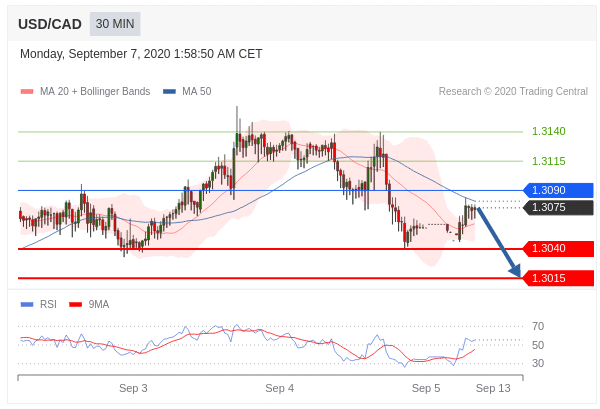Click the MA 20 + Bollinger Bands legend swatch

pyautogui.click(x=27, y=91)
